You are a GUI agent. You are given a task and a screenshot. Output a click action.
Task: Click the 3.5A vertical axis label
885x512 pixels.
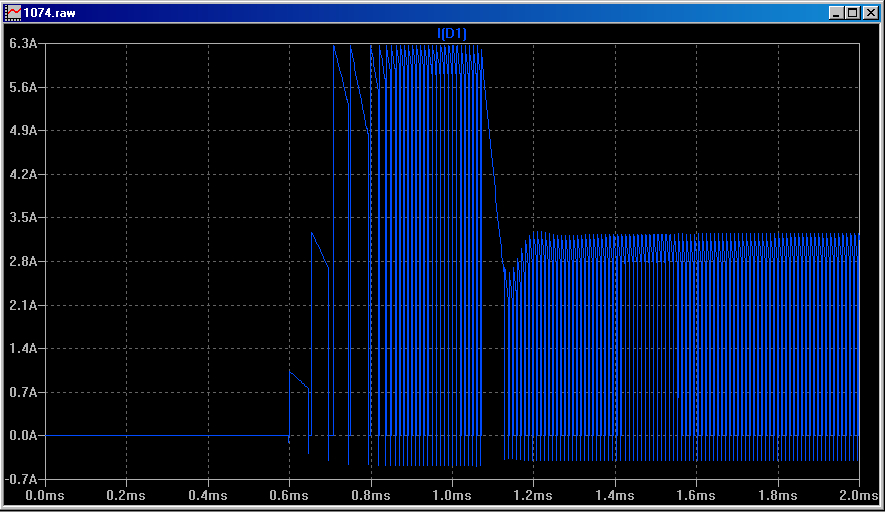click(x=23, y=217)
